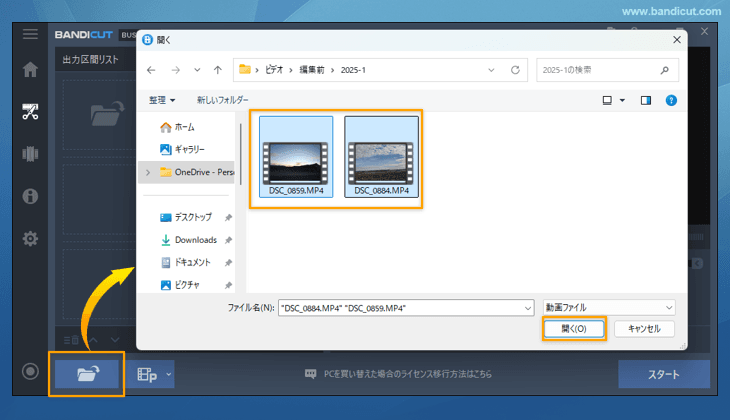This screenshot has height=420, width=730.
Task: Toggle the preview pane icon
Action: point(646,100)
